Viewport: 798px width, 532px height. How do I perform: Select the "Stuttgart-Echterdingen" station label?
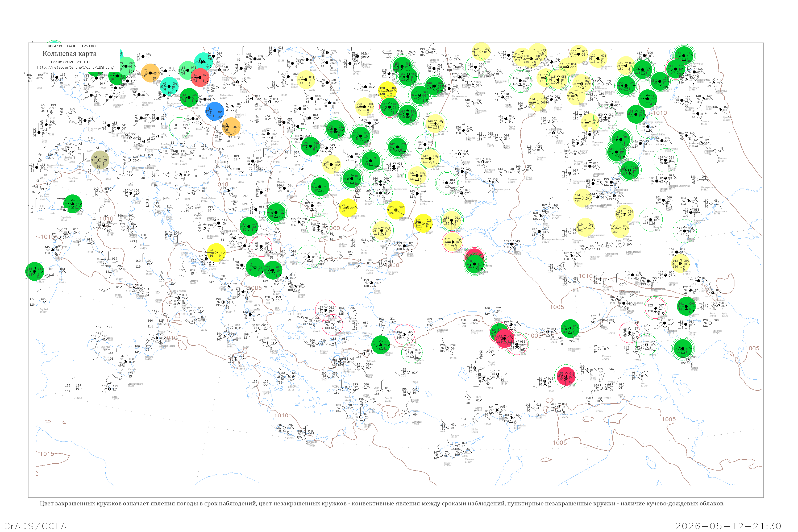(123, 133)
